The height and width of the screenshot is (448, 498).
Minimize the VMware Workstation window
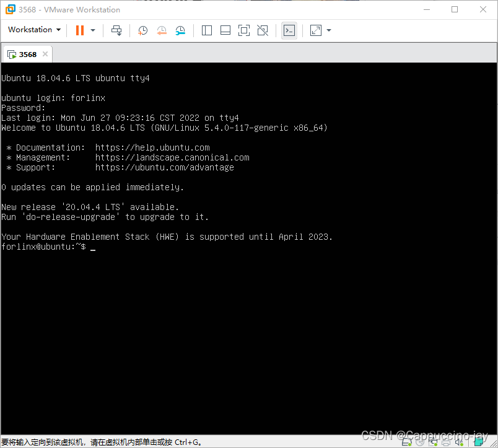tap(427, 9)
